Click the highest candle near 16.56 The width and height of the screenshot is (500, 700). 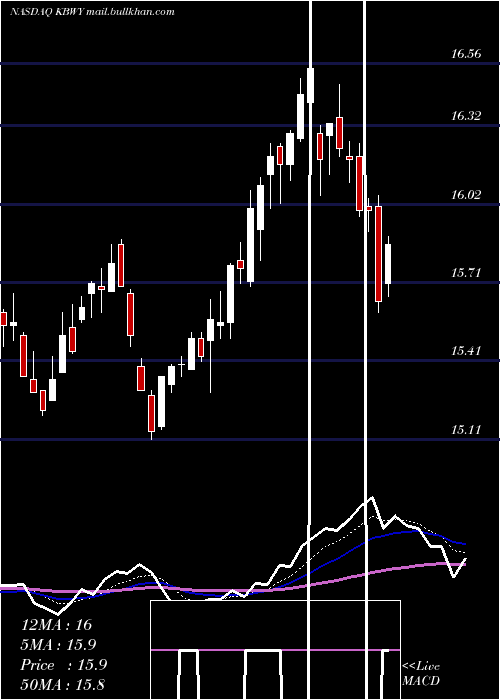[311, 85]
